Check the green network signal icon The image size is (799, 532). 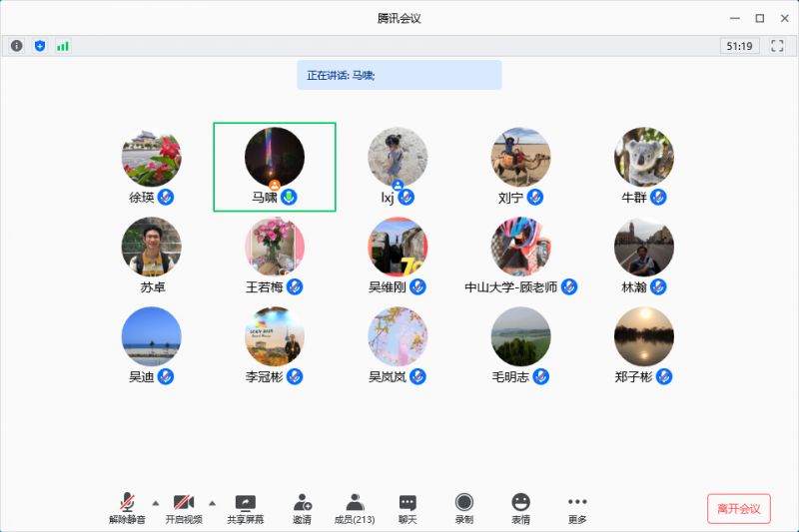(x=63, y=46)
